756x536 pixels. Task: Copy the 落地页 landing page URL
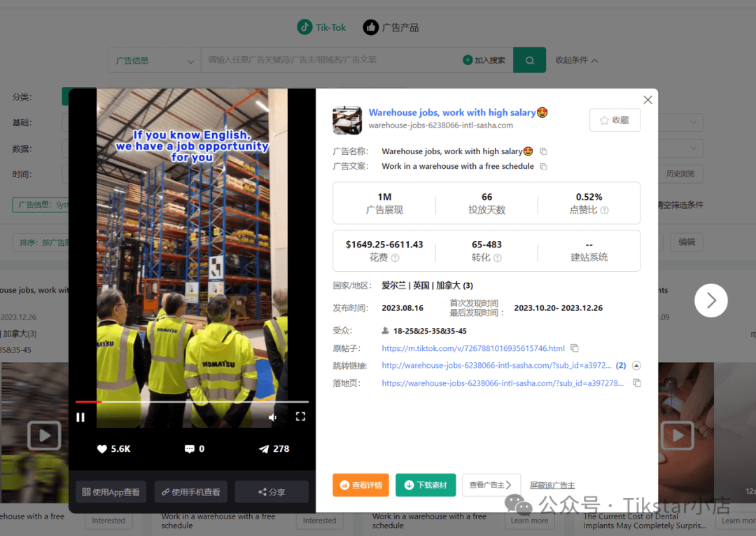coord(637,383)
